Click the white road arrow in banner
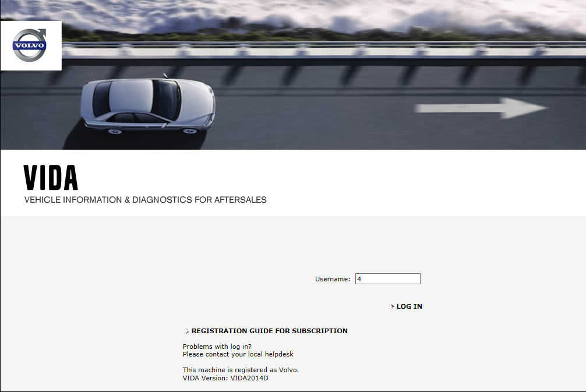 click(481, 108)
